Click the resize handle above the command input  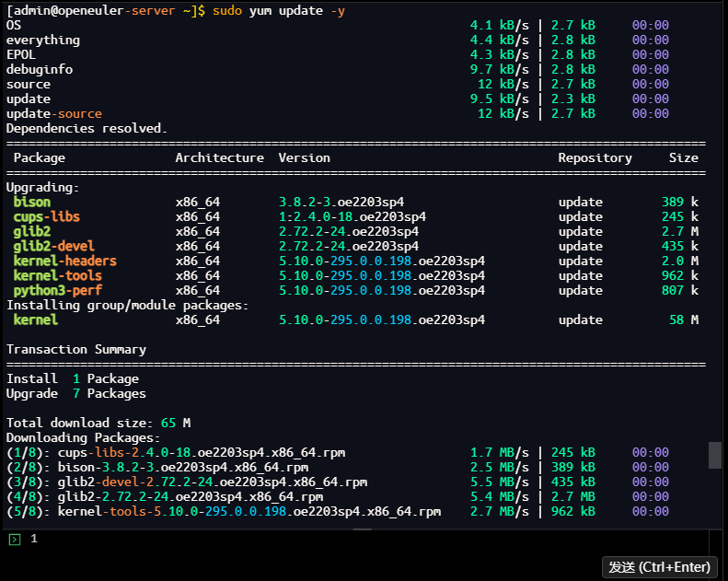[x=364, y=529]
